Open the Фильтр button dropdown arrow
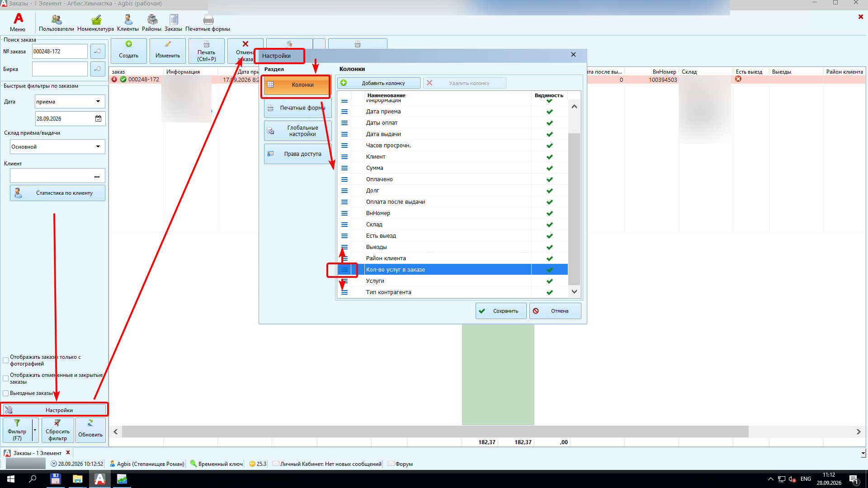This screenshot has width=868, height=488. click(35, 430)
